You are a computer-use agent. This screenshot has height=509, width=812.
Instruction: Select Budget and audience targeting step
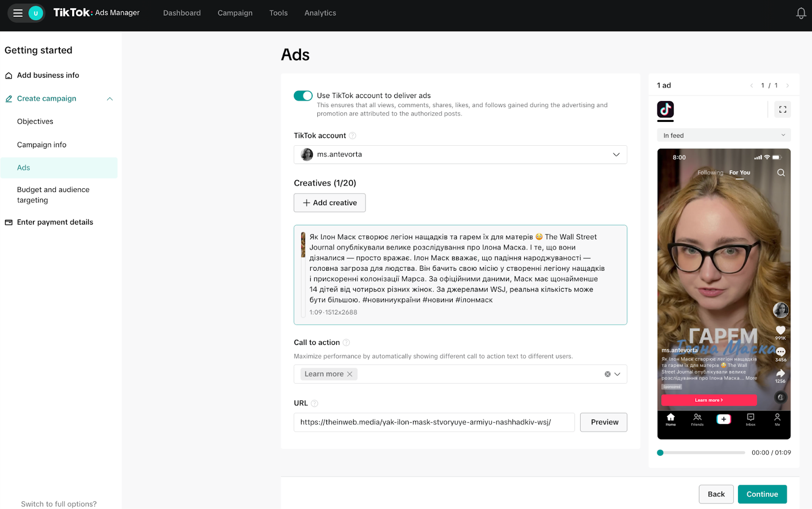tap(53, 195)
